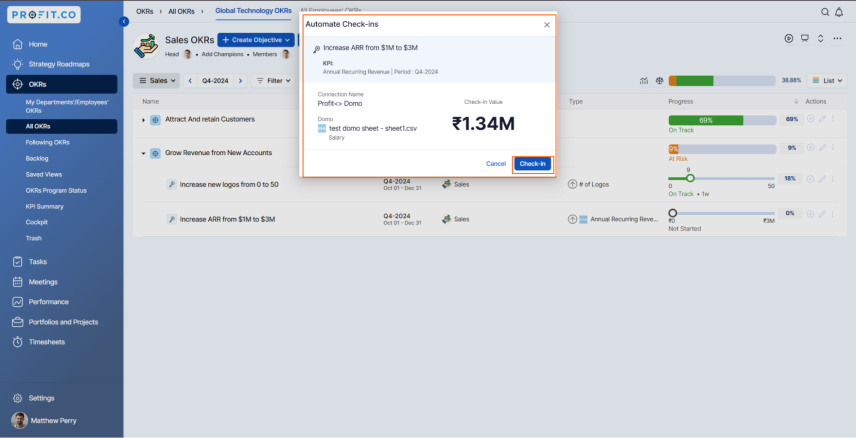This screenshot has height=438, width=856.
Task: Open Backlog submenu item
Action: click(37, 158)
